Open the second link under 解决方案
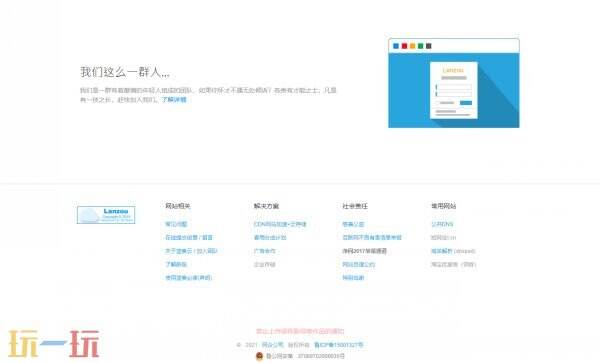Screen dimensions: 600x363 [x=270, y=238]
